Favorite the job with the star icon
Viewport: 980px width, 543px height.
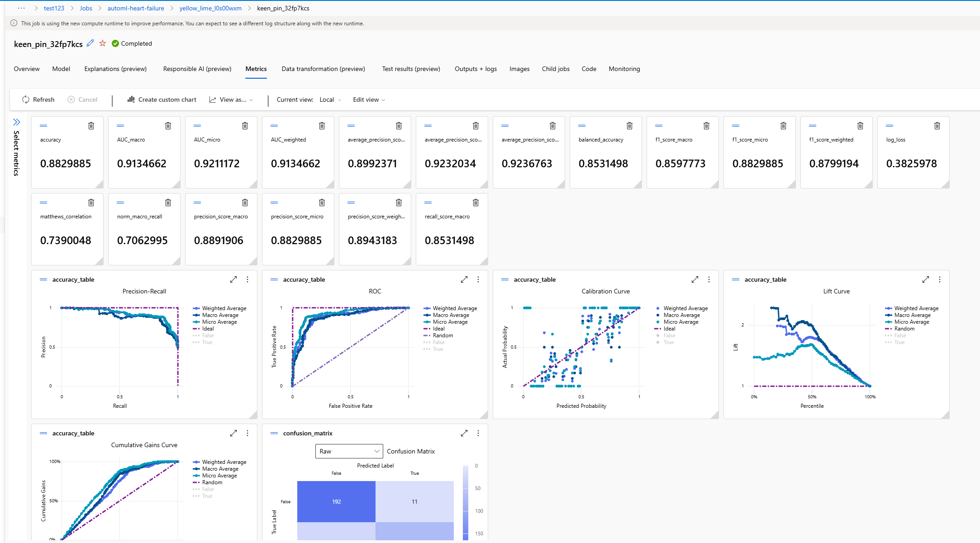pos(103,43)
